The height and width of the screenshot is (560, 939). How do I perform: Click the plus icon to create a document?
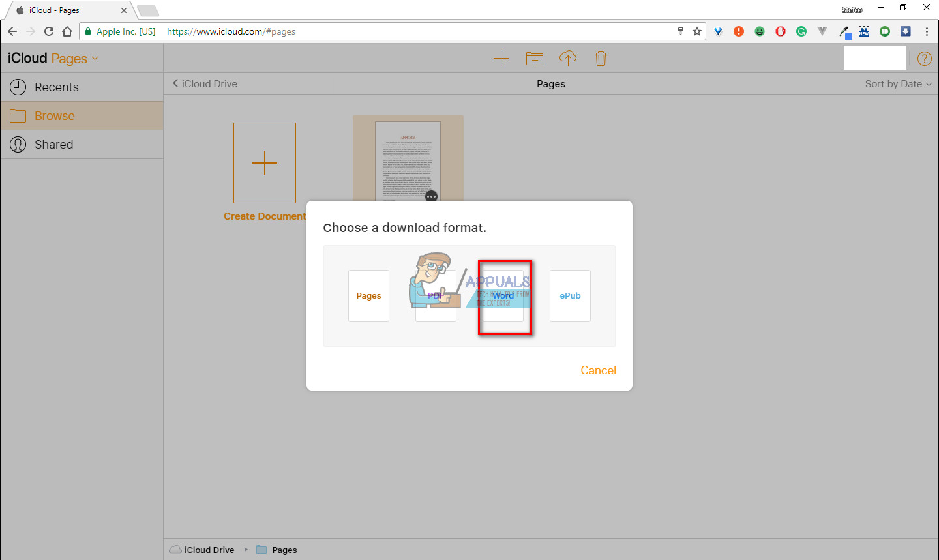(x=501, y=59)
